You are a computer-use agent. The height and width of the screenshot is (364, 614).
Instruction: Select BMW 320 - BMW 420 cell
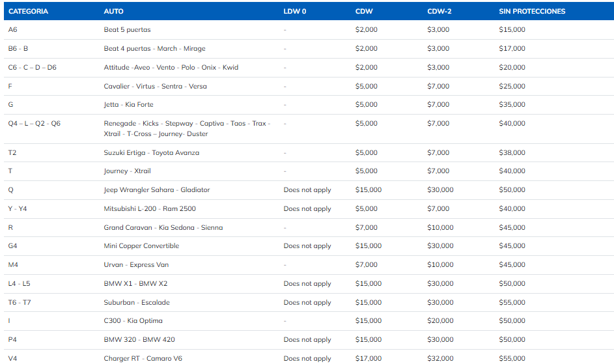[139, 340]
